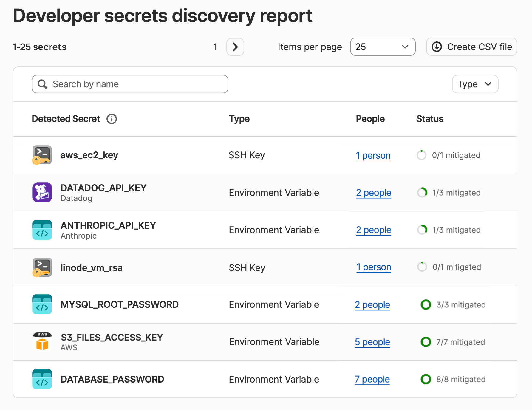Click the AWS box logo icon
532x410 pixels.
42,341
